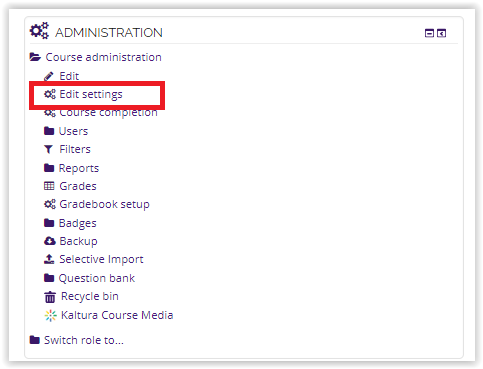
Task: Open the Gradebook setup link
Action: click(104, 204)
